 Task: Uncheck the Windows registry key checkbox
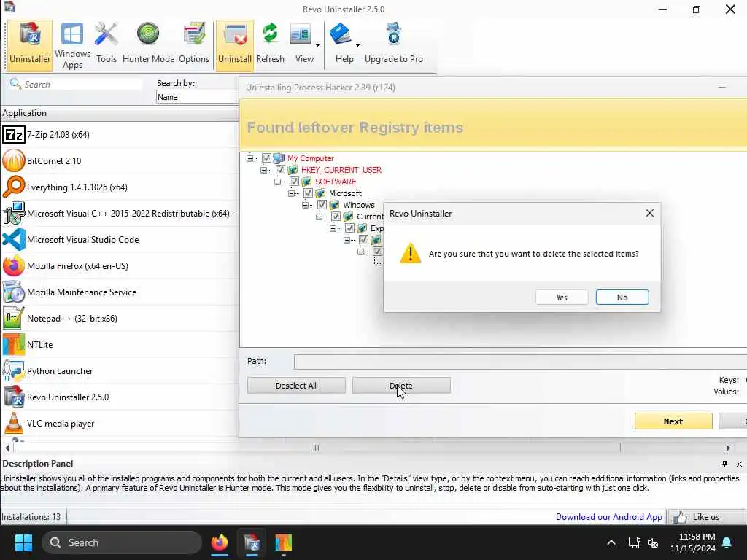(322, 205)
